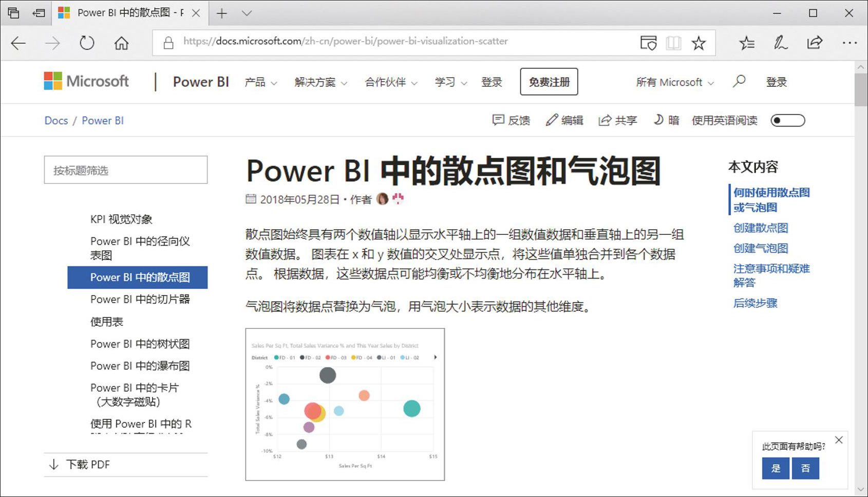Click the page vertical scrollbar thumb
The height and width of the screenshot is (497, 868).
pyautogui.click(x=861, y=89)
